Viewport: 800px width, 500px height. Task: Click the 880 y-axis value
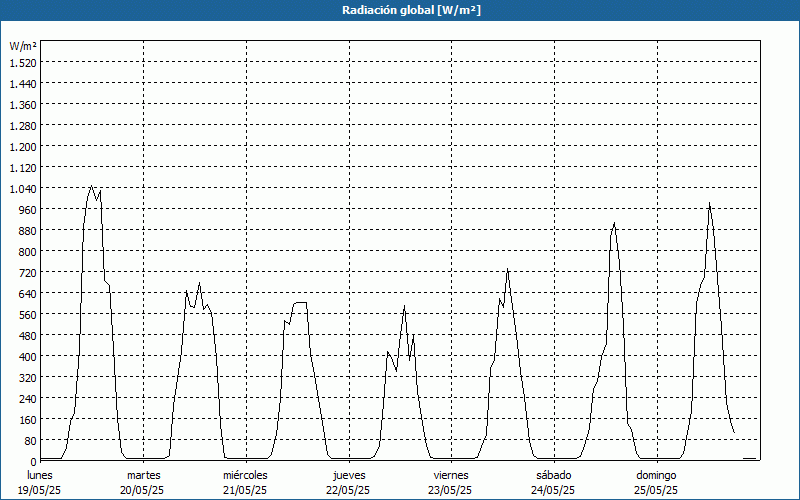pyautogui.click(x=28, y=231)
